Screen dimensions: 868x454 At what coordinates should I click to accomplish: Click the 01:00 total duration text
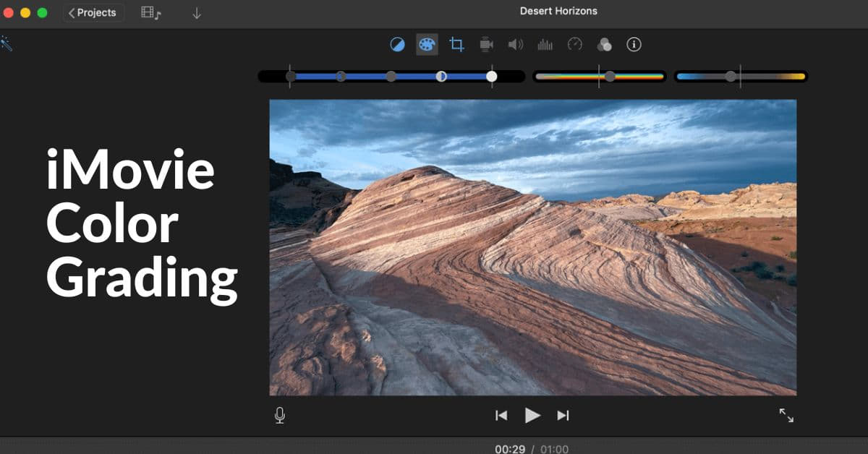pos(554,449)
